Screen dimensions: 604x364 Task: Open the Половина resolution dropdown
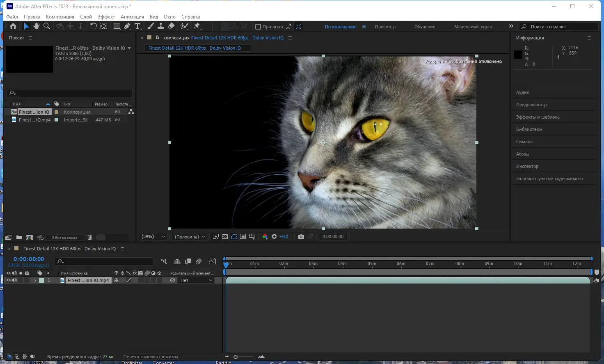point(190,237)
